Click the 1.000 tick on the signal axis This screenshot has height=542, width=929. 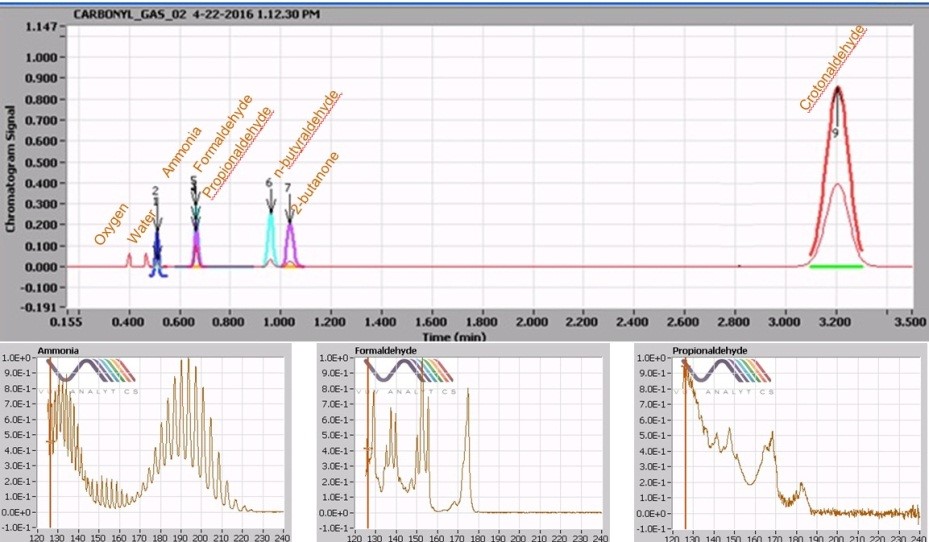click(41, 57)
